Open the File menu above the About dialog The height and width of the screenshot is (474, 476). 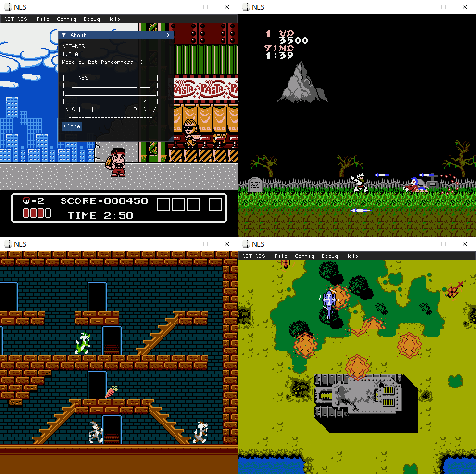[x=43, y=19]
